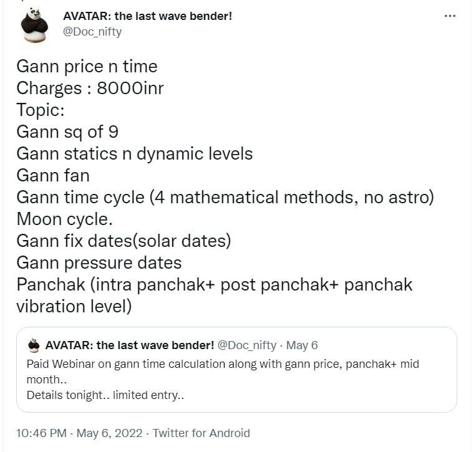Open the three-dot more options menu
The height and width of the screenshot is (452, 476).
(450, 16)
